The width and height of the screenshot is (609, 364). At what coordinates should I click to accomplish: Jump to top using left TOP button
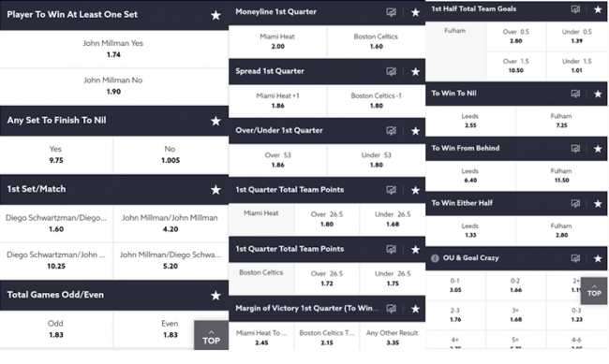(212, 335)
